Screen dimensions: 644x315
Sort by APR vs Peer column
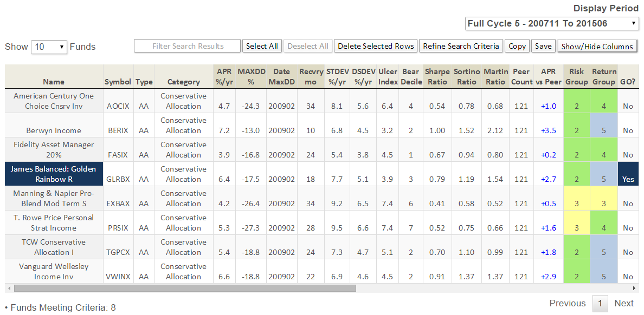click(x=548, y=76)
